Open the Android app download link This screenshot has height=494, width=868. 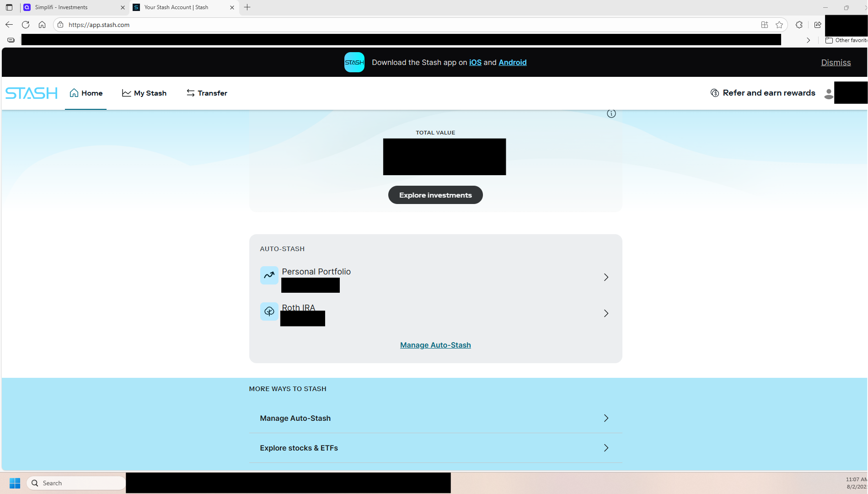pyautogui.click(x=512, y=63)
